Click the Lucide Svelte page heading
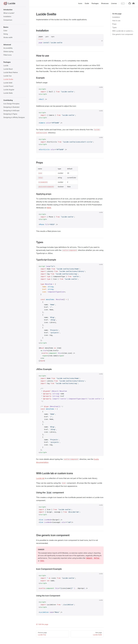138x644 pixels. tap(46, 14)
